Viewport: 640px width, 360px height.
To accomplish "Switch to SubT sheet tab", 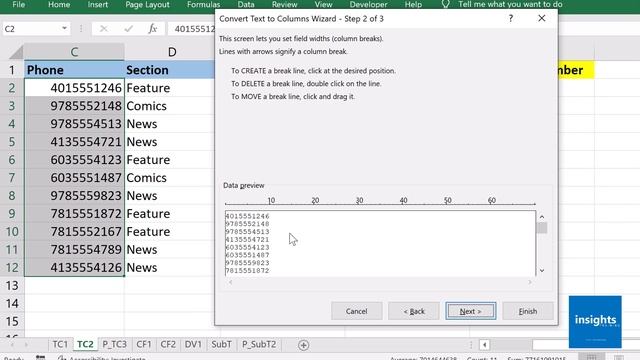I will 221,344.
